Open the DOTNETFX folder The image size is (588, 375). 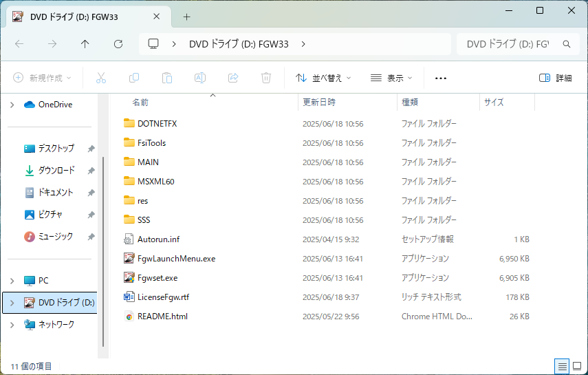tap(157, 124)
